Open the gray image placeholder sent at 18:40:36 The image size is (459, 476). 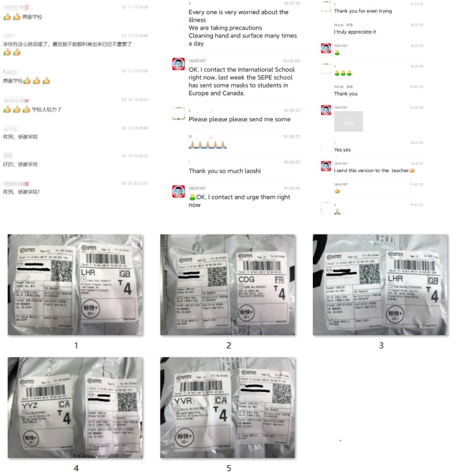click(348, 122)
